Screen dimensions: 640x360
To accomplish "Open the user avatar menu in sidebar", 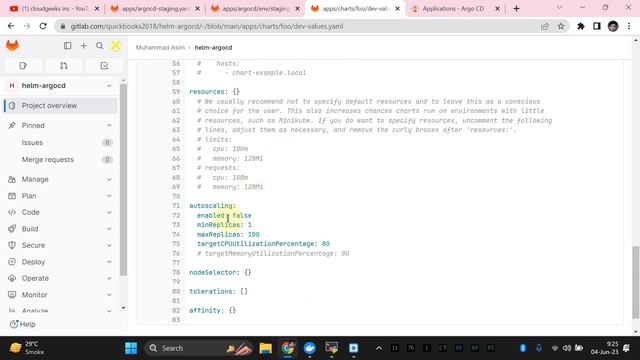I will (116, 46).
